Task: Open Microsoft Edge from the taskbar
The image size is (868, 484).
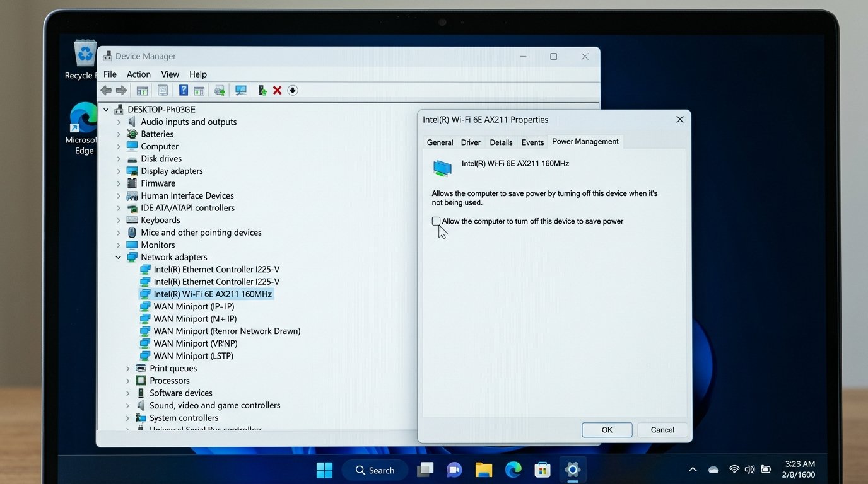Action: (513, 470)
